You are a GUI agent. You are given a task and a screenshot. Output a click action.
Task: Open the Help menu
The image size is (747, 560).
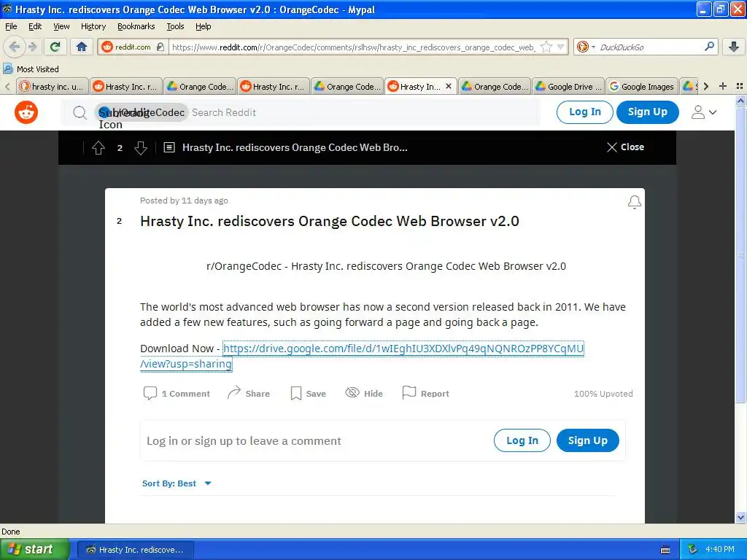[x=203, y=26]
